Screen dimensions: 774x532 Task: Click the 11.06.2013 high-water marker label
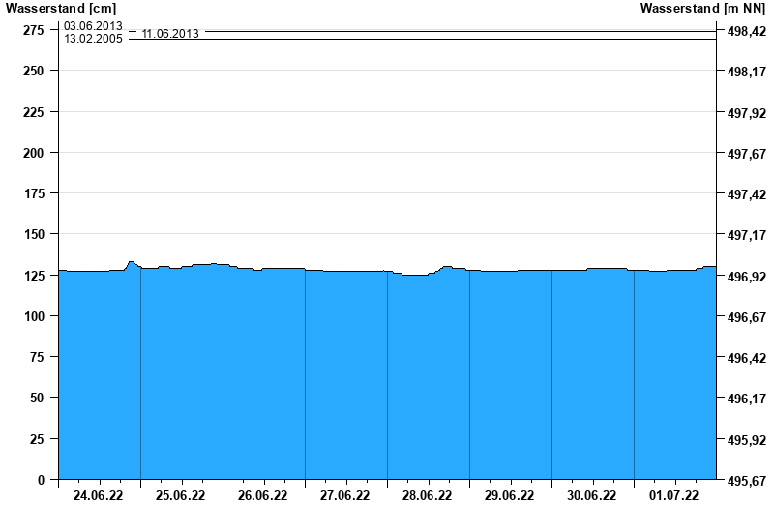pos(170,34)
